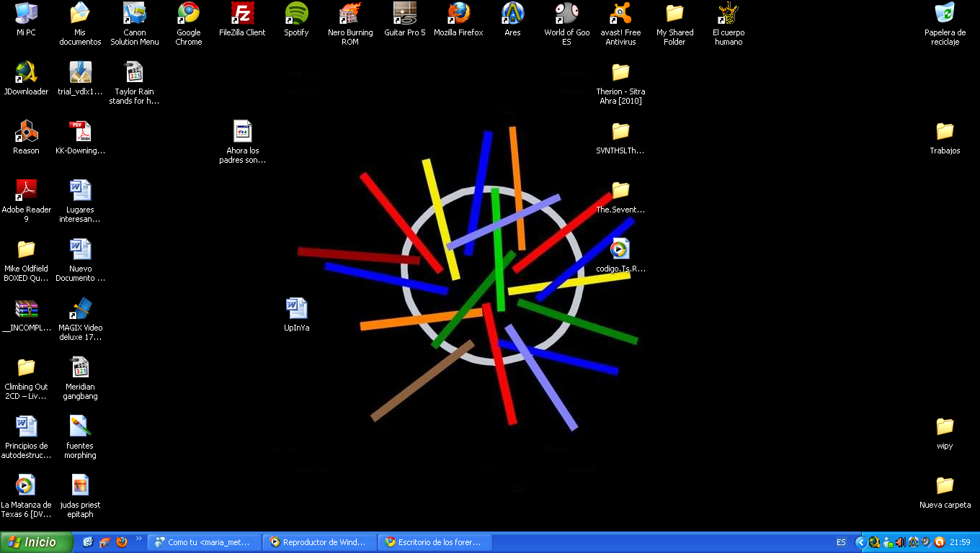Open the Climbing Out 2CD folder
Viewport: 980px width, 553px height.
pos(27,379)
